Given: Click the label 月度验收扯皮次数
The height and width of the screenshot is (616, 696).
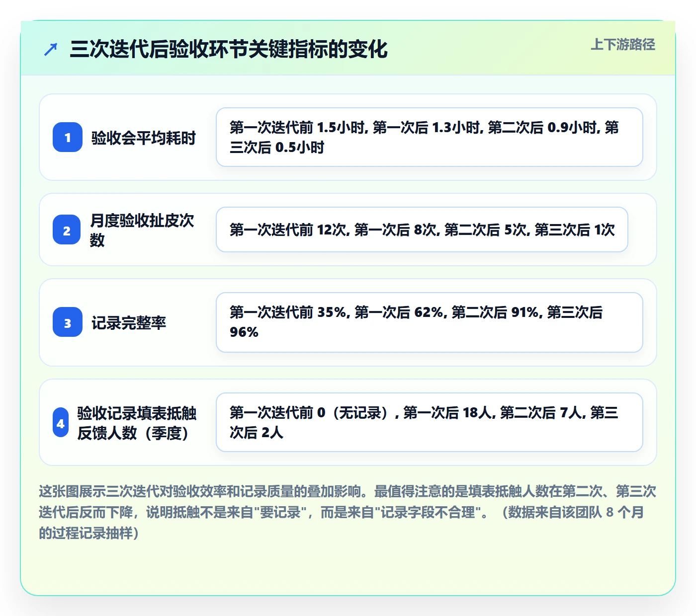Looking at the screenshot, I should [143, 230].
